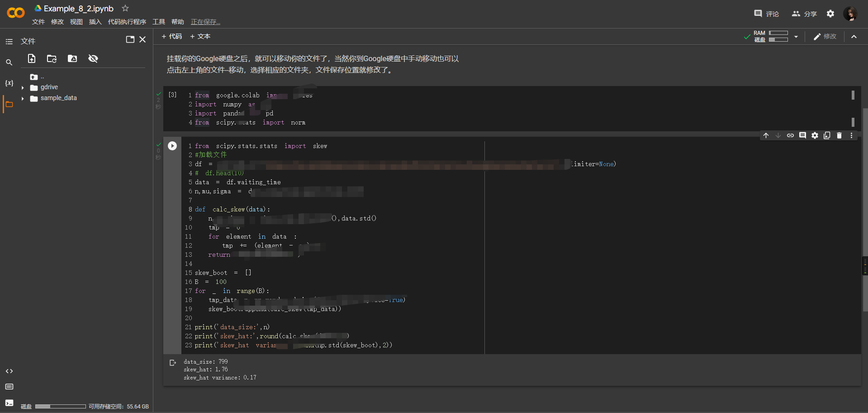Add a comment to the code cell
Image resolution: width=868 pixels, height=413 pixels.
803,135
